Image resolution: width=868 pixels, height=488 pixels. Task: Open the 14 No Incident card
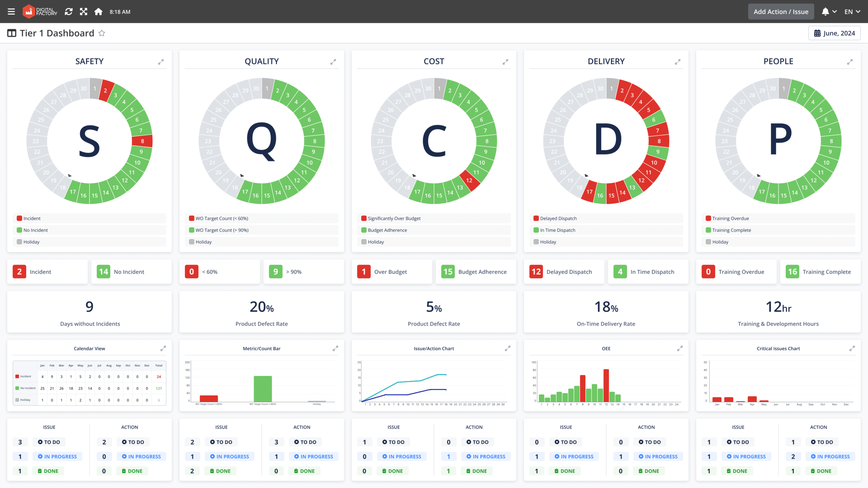(x=132, y=271)
